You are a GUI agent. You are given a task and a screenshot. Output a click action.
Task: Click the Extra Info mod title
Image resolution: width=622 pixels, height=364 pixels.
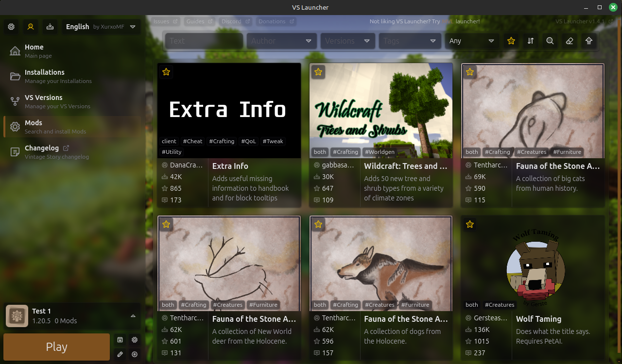(230, 166)
